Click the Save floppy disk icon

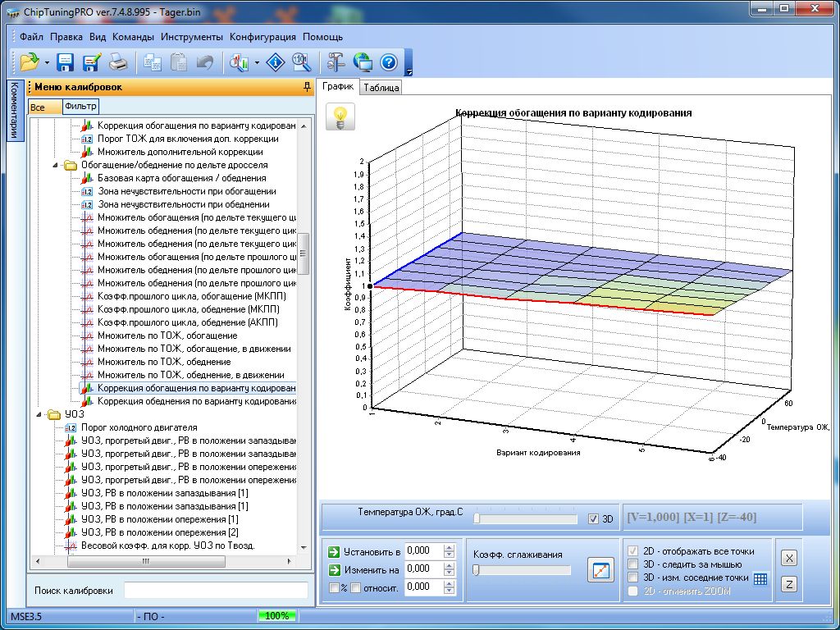tap(66, 62)
